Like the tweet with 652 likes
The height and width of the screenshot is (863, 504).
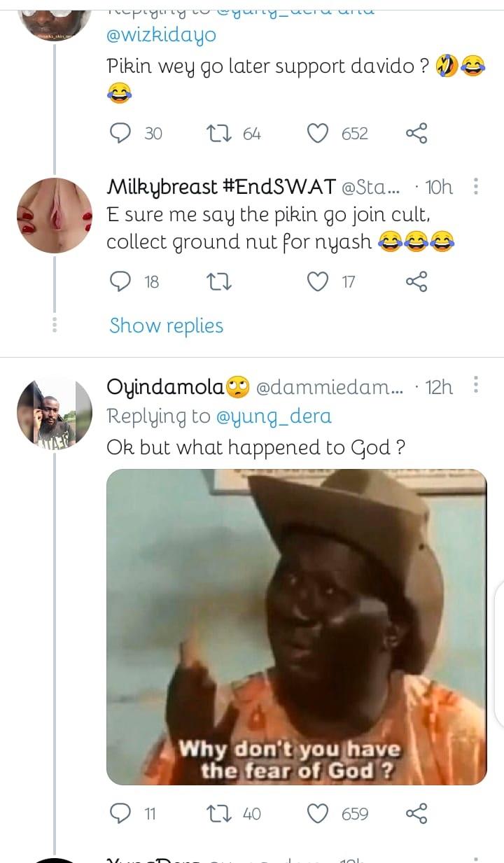(x=318, y=133)
